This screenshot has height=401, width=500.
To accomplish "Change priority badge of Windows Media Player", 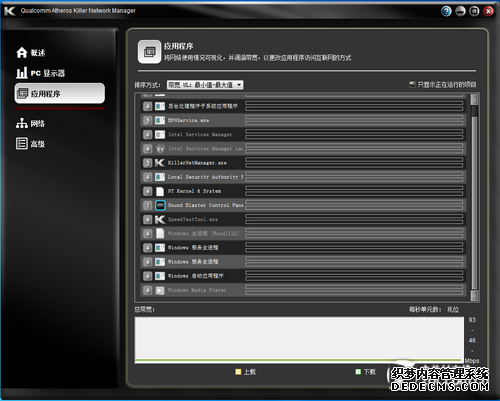I will [147, 290].
